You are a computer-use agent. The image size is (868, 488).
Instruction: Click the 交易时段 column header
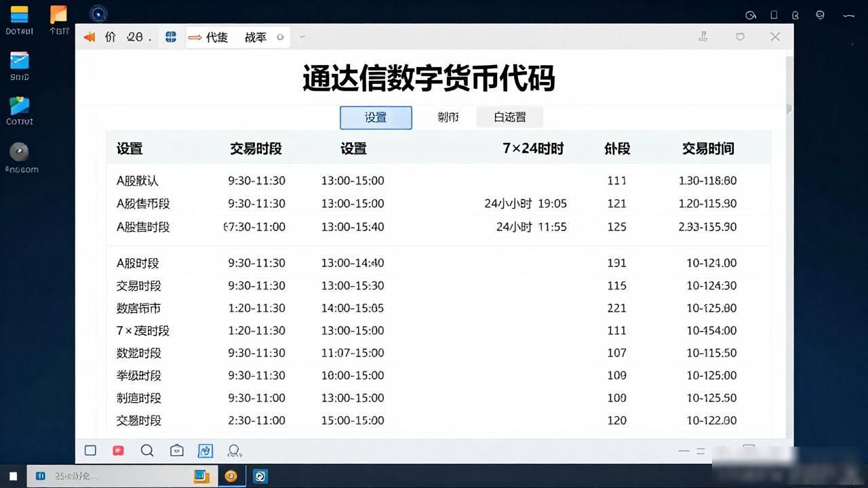[x=256, y=148]
